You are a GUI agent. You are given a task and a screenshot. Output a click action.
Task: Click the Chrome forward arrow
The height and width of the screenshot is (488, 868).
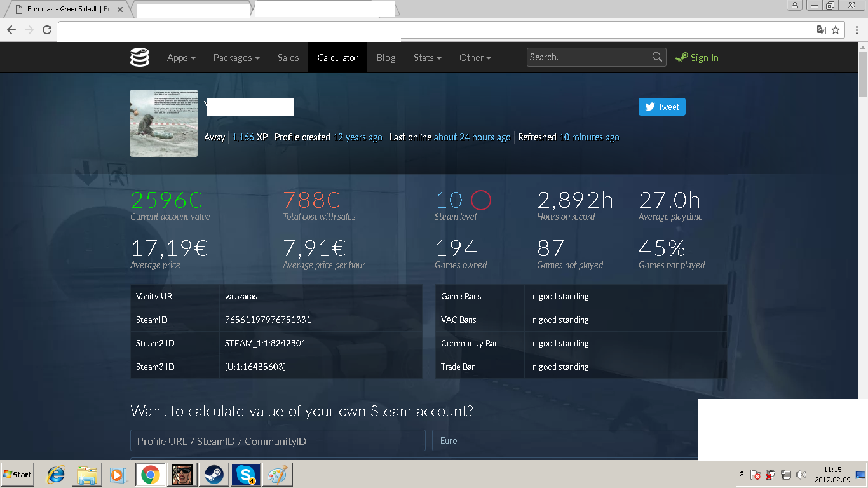29,30
